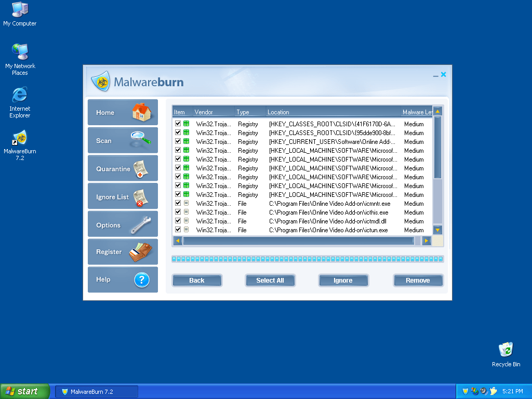This screenshot has width=532, height=399.
Task: Uncheck the HKEY_CURRENT_USER registry entry checkbox
Action: pyautogui.click(x=178, y=141)
